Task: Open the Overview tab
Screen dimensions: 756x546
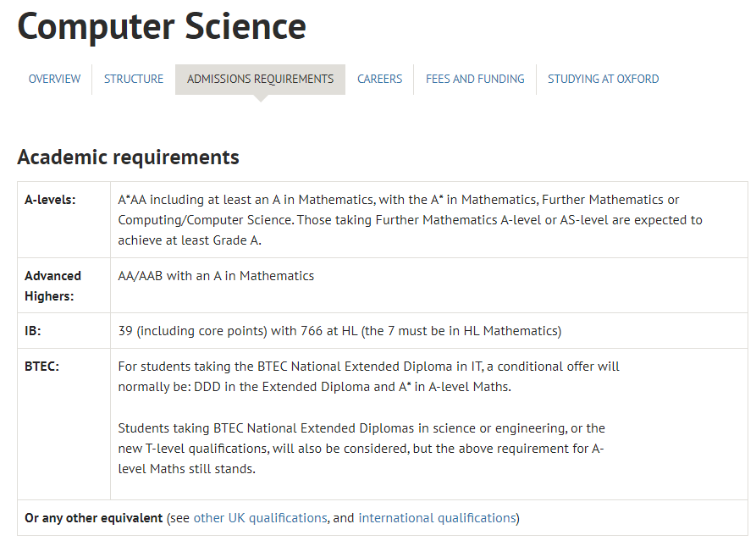Action: [54, 79]
